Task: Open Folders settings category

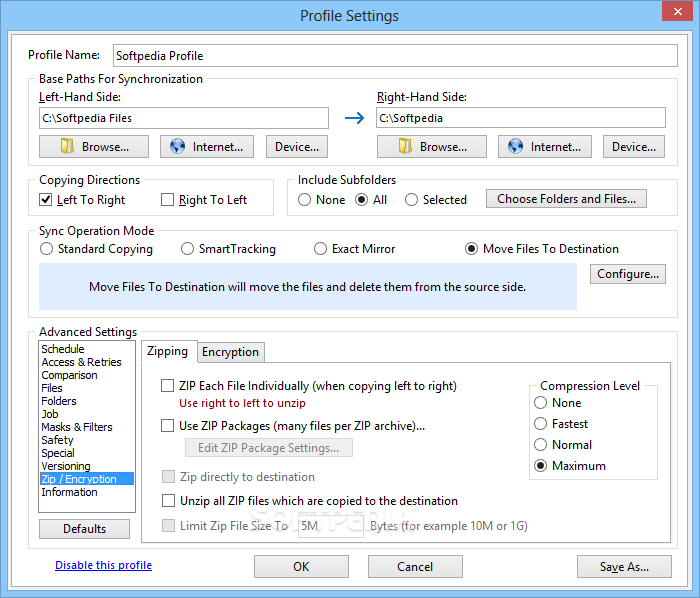Action: pos(59,401)
